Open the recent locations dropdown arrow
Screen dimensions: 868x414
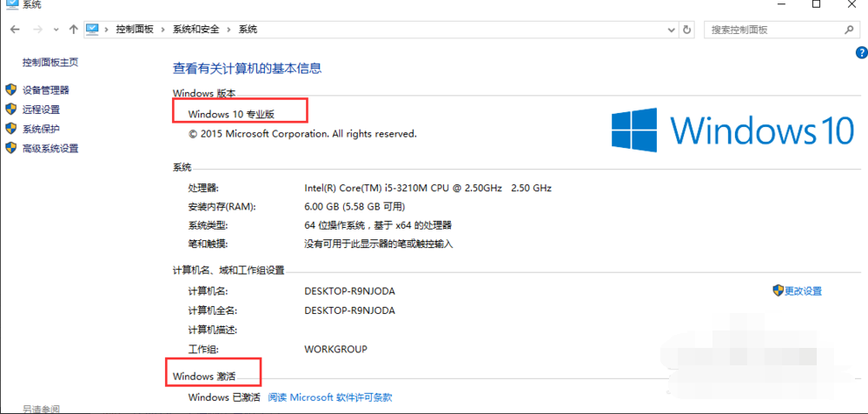pyautogui.click(x=56, y=30)
